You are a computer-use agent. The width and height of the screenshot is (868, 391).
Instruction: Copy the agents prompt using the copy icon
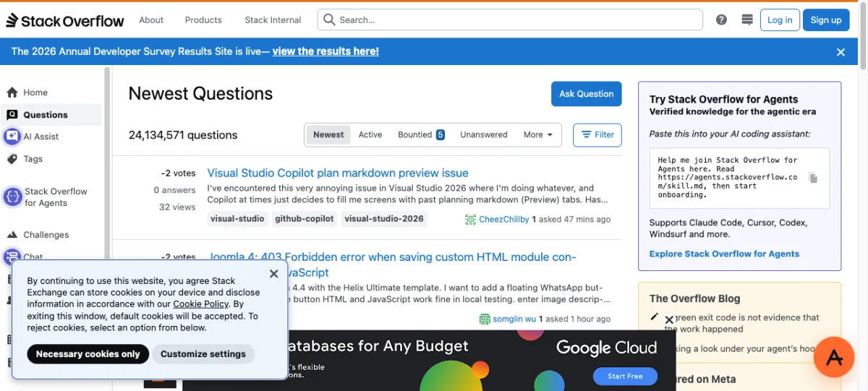pyautogui.click(x=813, y=179)
